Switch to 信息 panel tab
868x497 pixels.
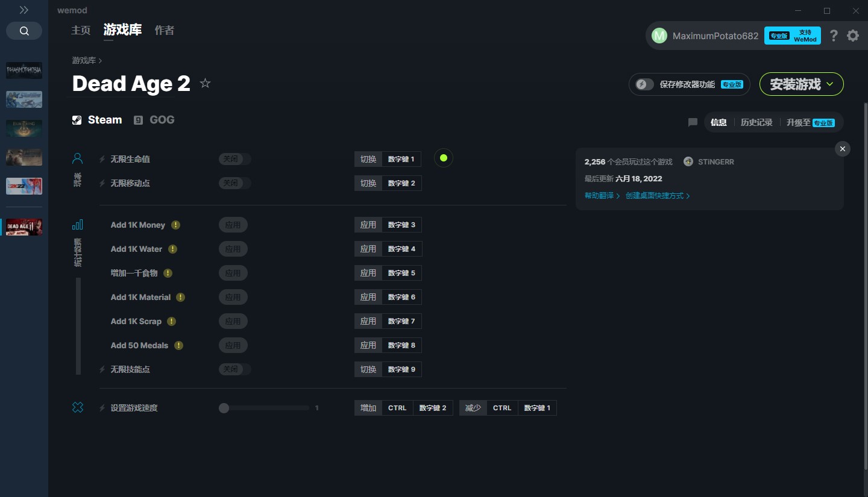[x=719, y=122]
